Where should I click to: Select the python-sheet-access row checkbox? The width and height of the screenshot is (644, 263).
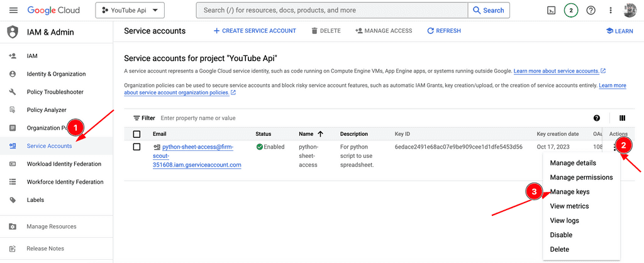(136, 147)
